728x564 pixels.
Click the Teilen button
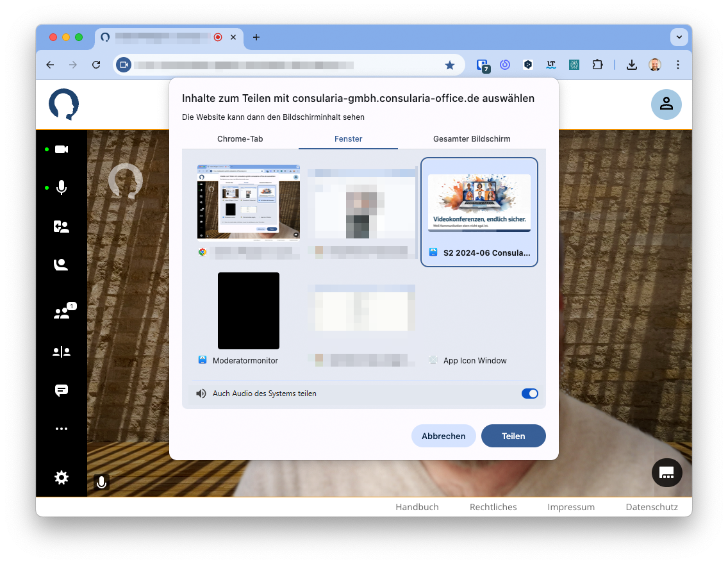(513, 436)
